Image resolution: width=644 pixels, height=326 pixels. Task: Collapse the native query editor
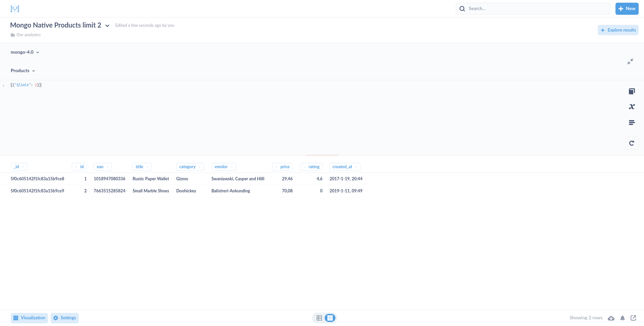631,61
